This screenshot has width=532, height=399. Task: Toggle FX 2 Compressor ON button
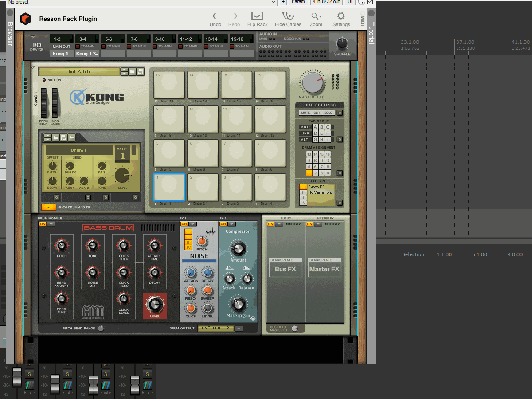[223, 224]
